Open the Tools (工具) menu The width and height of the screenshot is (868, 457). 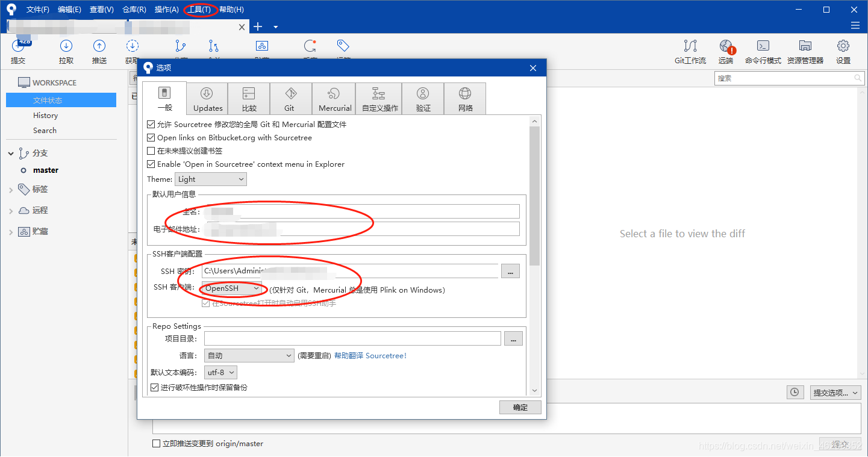[x=199, y=10]
